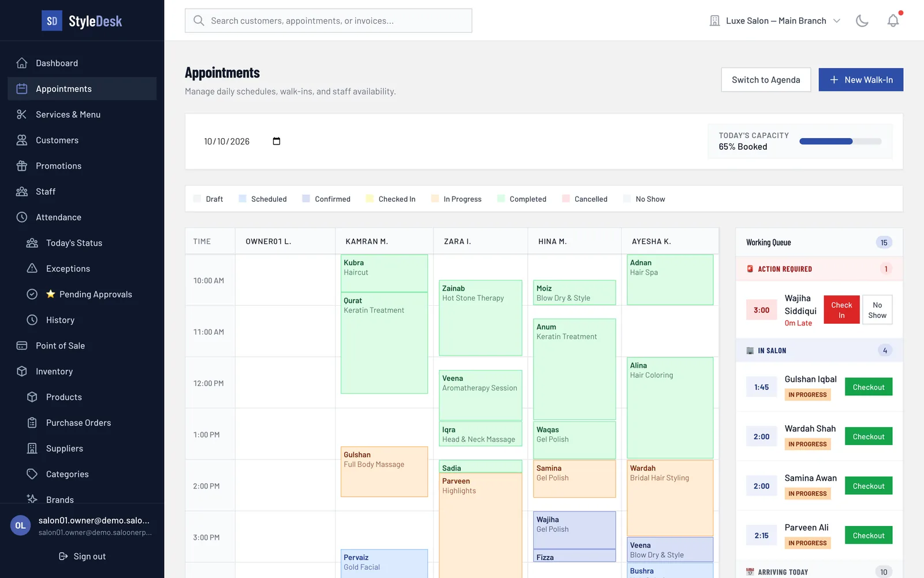The image size is (924, 578).
Task: Click the search customers input field
Action: click(x=329, y=21)
